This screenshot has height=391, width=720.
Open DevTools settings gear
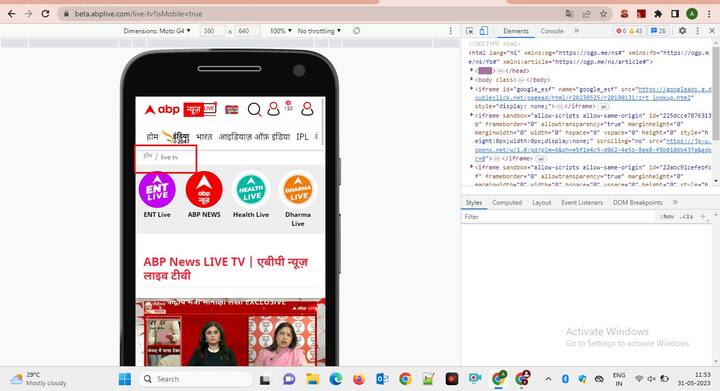coord(682,31)
